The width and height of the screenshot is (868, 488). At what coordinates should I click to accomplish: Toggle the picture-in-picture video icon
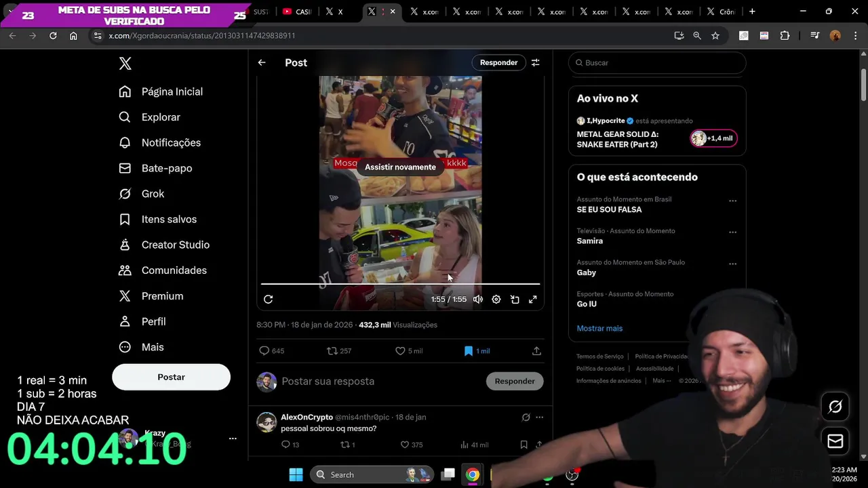[515, 299]
